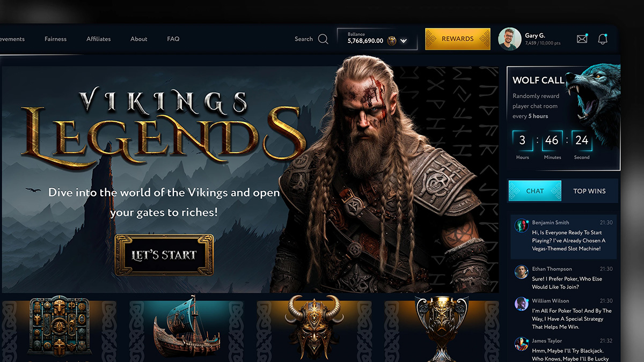Expand the balance dropdown chevron
The image size is (644, 362).
click(x=404, y=41)
